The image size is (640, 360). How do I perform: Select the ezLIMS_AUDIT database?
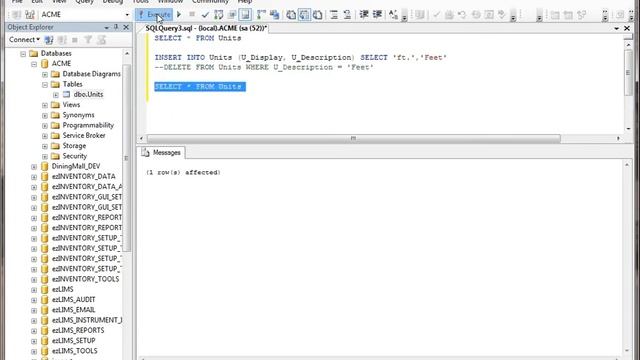tap(73, 300)
